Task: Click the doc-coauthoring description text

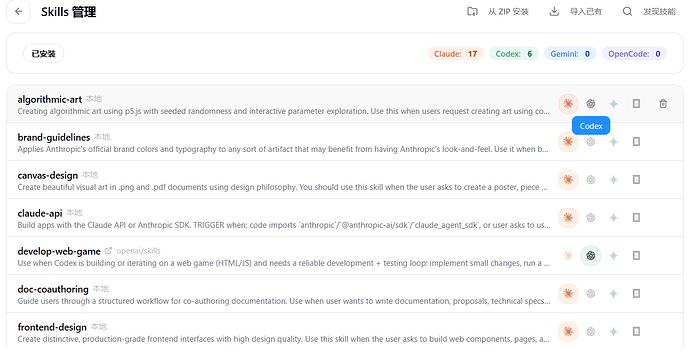Action: click(x=283, y=301)
